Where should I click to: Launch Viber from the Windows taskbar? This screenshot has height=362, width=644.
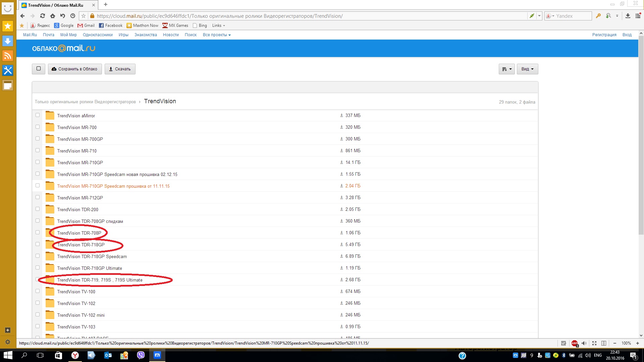[x=141, y=355]
